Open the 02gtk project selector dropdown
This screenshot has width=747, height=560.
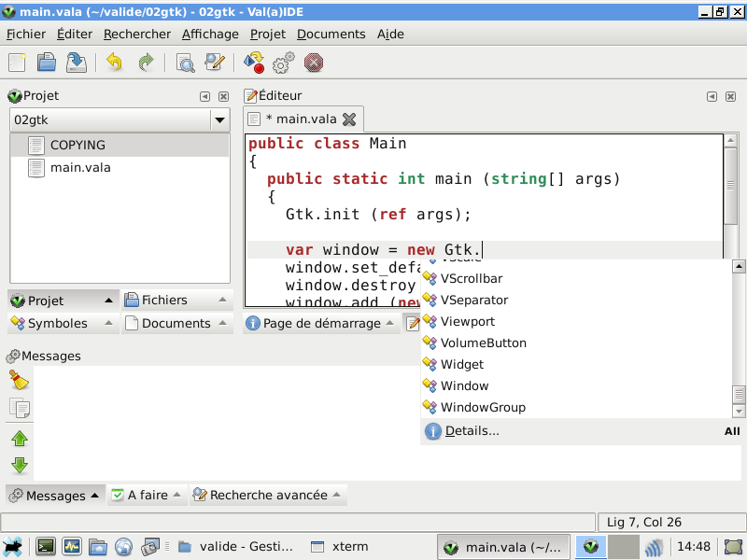point(220,119)
